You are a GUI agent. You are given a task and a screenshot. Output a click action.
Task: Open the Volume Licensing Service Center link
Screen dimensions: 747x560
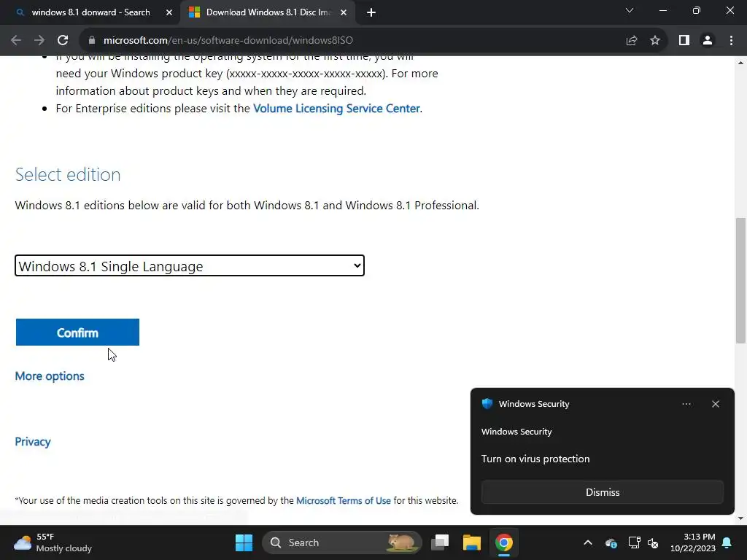point(336,109)
